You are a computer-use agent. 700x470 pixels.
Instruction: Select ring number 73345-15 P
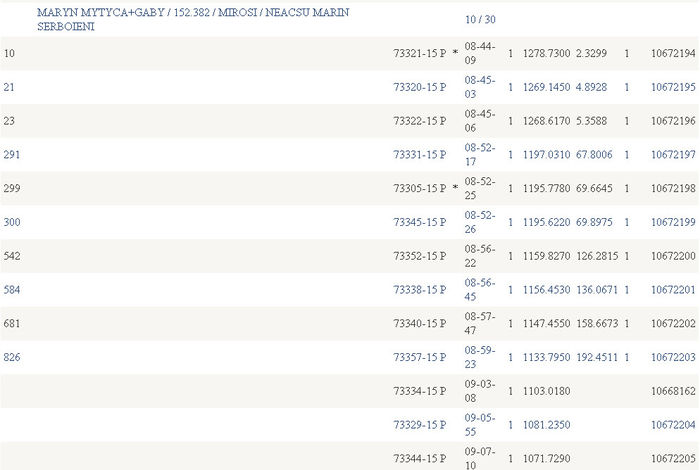pyautogui.click(x=419, y=222)
